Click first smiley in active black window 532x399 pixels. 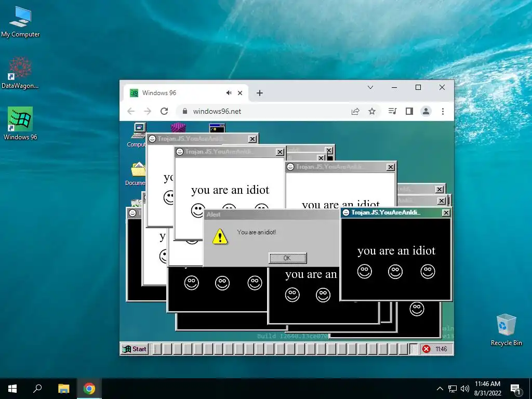pos(364,271)
